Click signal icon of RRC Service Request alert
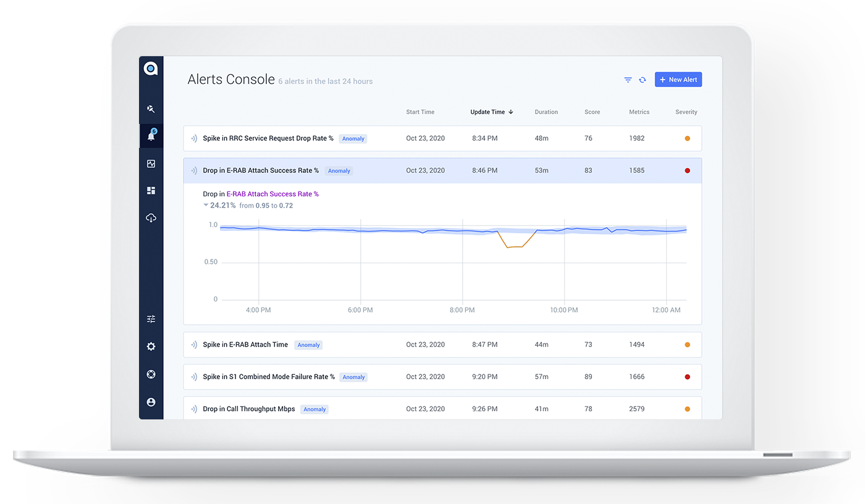The height and width of the screenshot is (504, 865). point(194,138)
